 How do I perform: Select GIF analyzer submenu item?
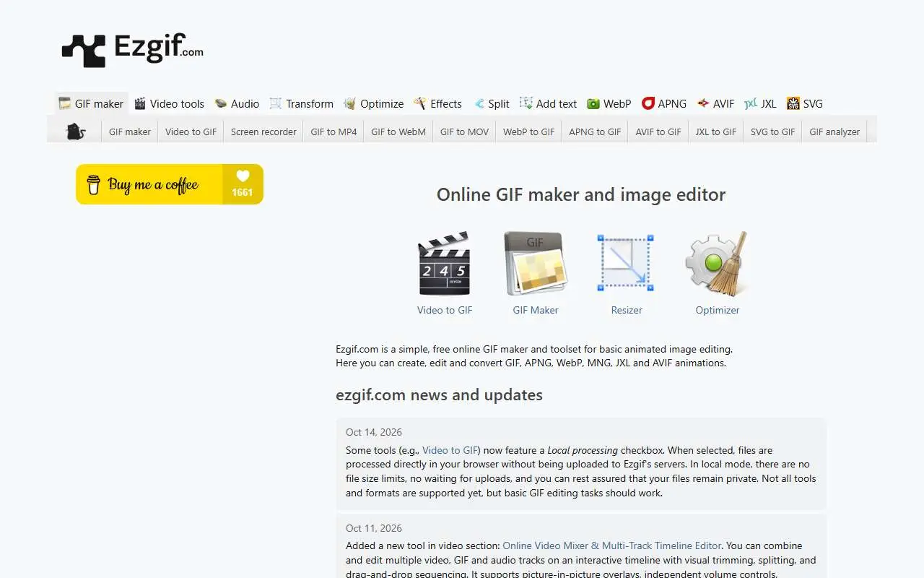pos(834,131)
